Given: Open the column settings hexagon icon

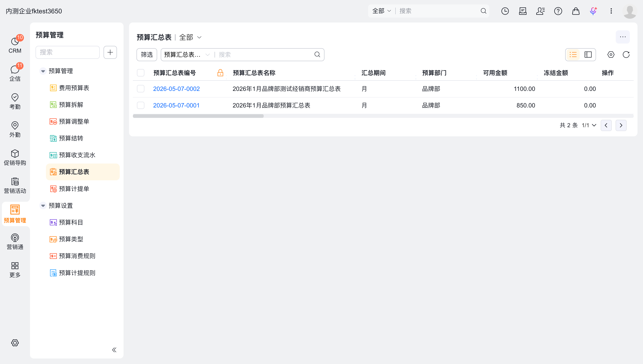Looking at the screenshot, I should tap(611, 55).
